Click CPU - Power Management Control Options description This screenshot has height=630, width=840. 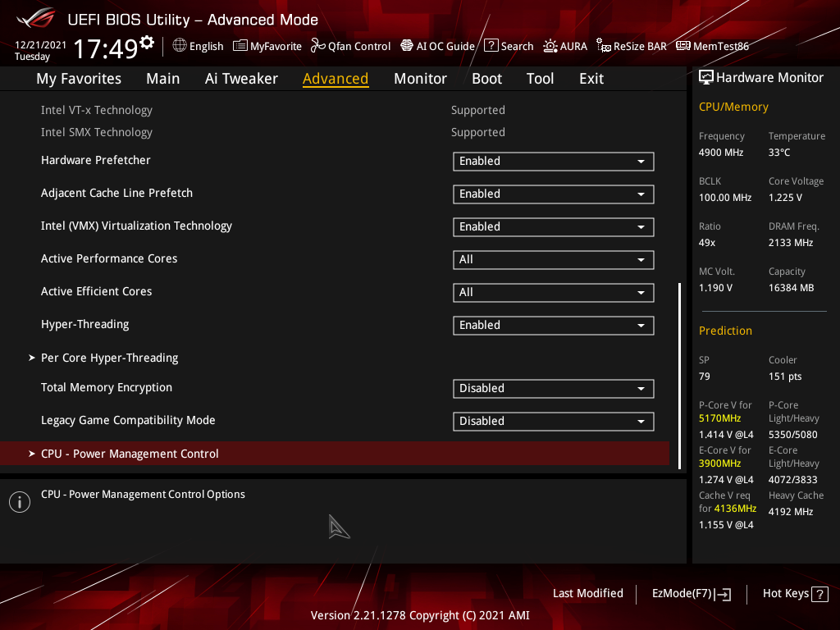(x=143, y=495)
